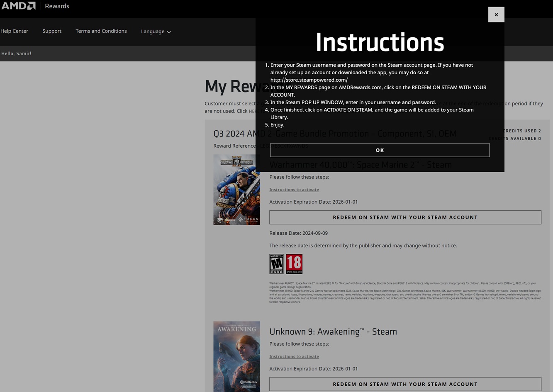The width and height of the screenshot is (553, 392).
Task: Close the Instructions dialog with the X
Action: pyautogui.click(x=496, y=15)
